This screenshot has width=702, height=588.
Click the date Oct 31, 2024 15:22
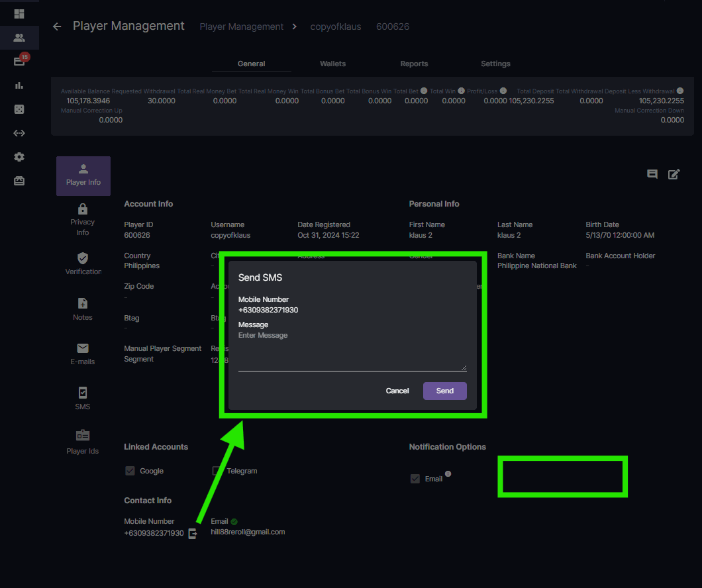[328, 235]
